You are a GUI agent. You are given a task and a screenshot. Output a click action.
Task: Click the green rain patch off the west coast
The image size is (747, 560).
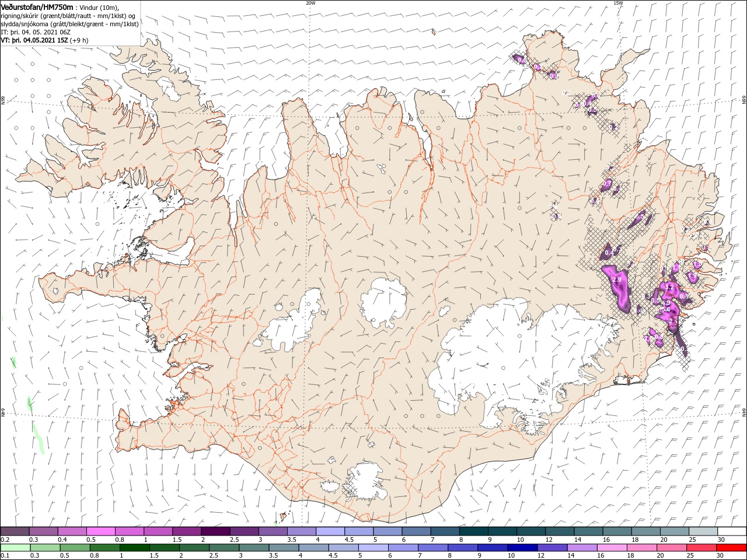[38, 439]
